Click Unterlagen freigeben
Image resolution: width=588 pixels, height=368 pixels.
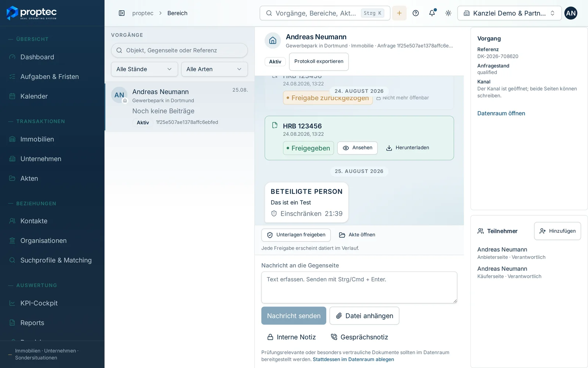point(296,235)
